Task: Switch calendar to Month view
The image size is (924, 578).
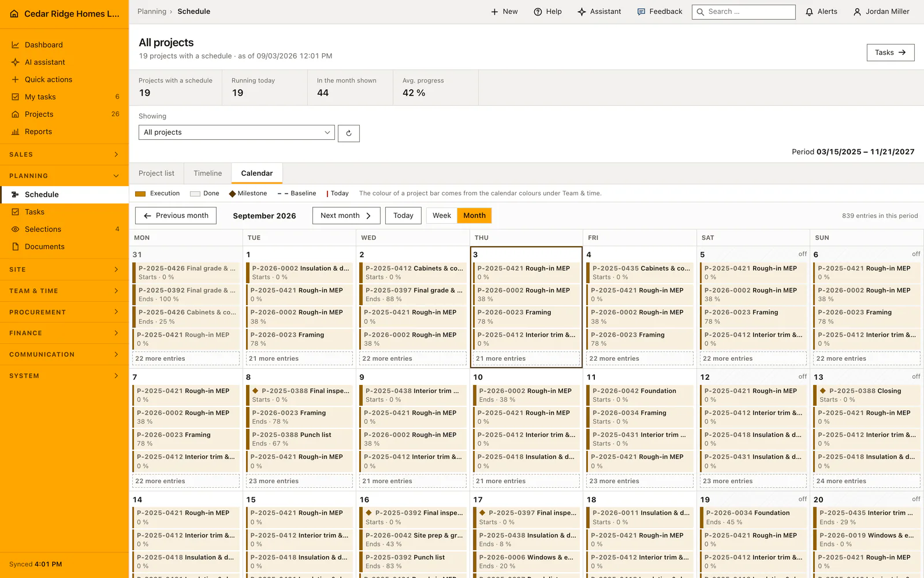Action: tap(474, 216)
